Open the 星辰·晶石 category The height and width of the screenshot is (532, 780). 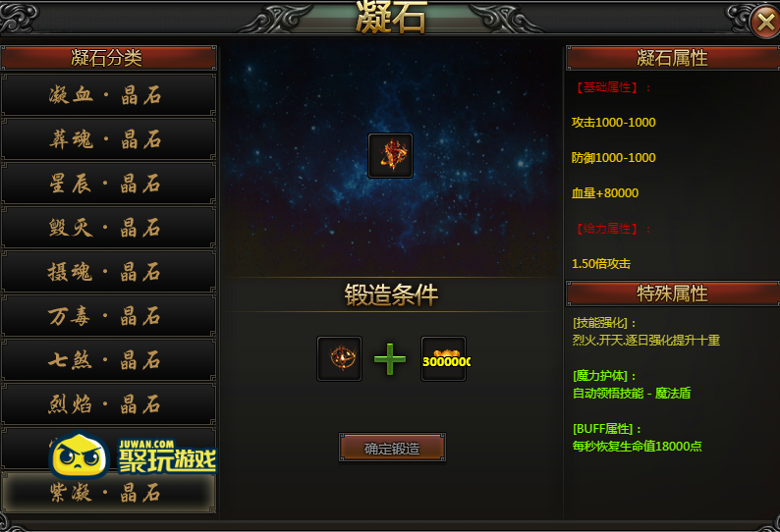click(108, 184)
